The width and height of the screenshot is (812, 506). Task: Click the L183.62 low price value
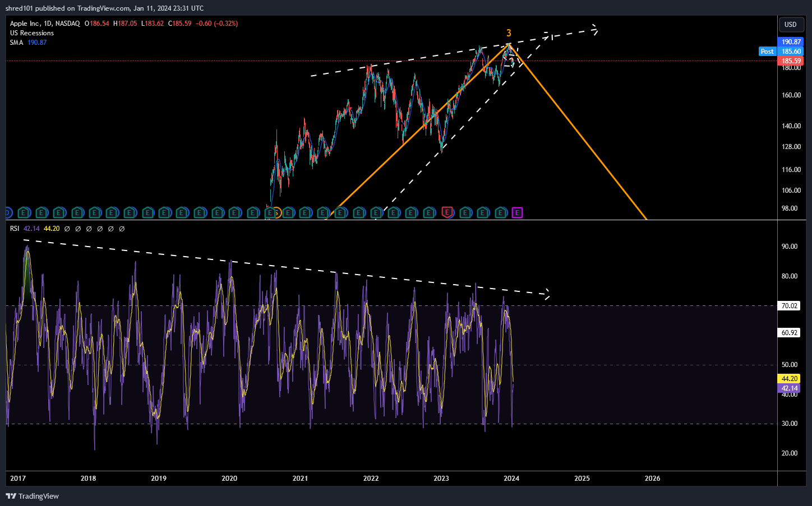click(153, 24)
